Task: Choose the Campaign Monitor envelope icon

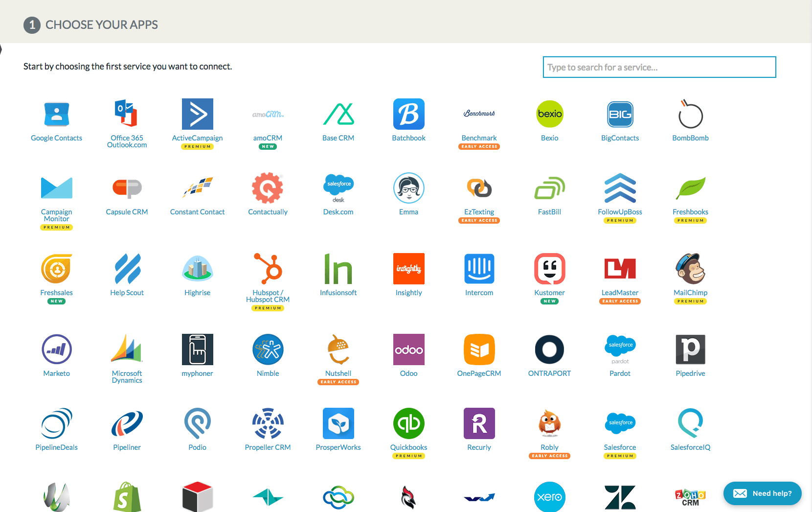Action: coord(57,188)
